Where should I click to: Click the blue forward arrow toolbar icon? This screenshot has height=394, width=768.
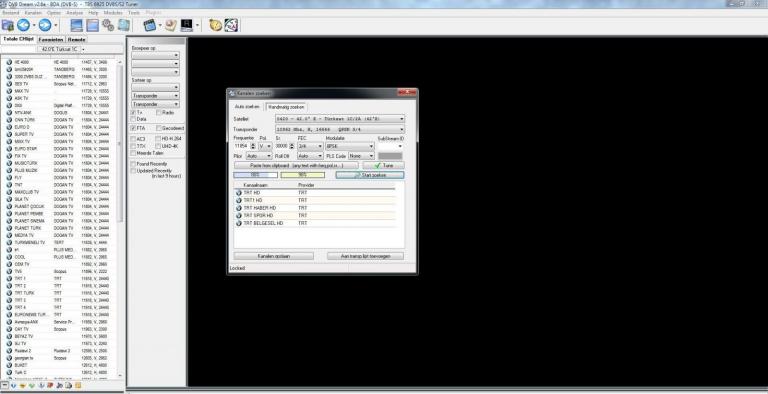click(x=45, y=25)
